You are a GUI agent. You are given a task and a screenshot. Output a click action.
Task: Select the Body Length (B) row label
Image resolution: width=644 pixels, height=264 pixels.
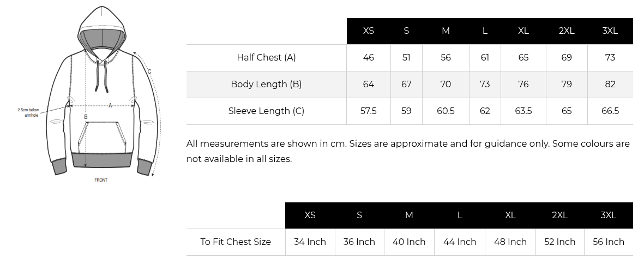(266, 84)
